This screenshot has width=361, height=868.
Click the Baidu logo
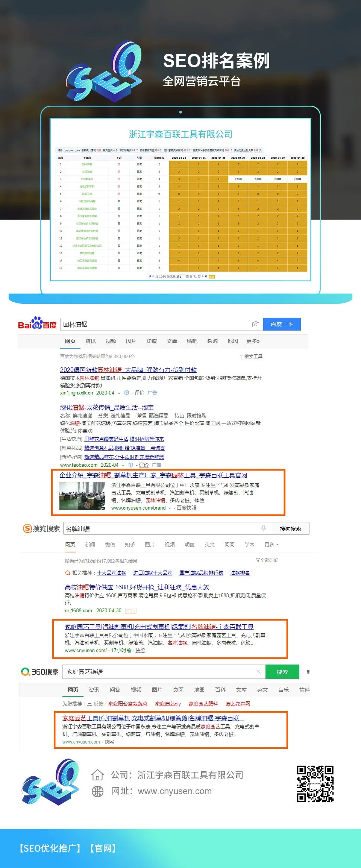(x=37, y=324)
